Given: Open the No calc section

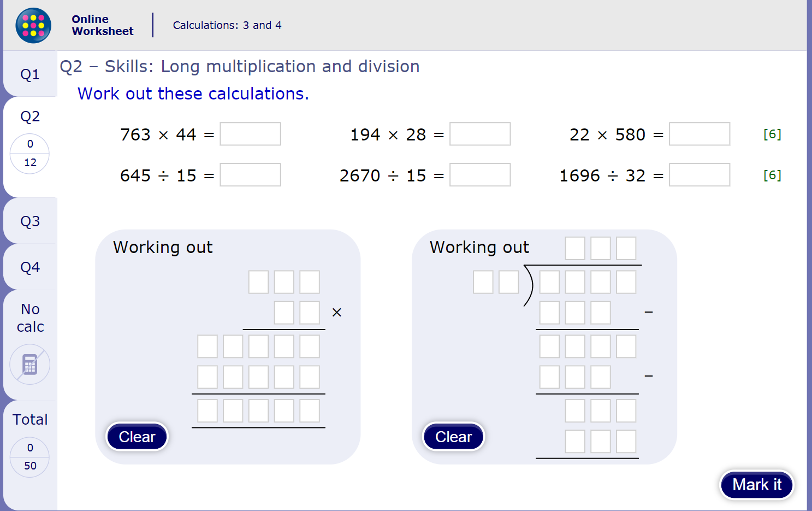Looking at the screenshot, I should pyautogui.click(x=29, y=318).
